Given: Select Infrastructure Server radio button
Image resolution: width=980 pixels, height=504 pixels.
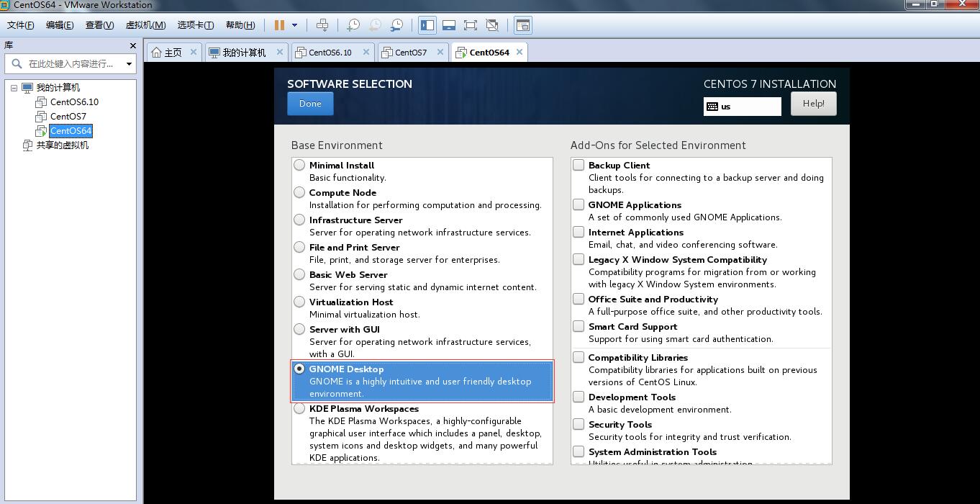Looking at the screenshot, I should [x=299, y=220].
